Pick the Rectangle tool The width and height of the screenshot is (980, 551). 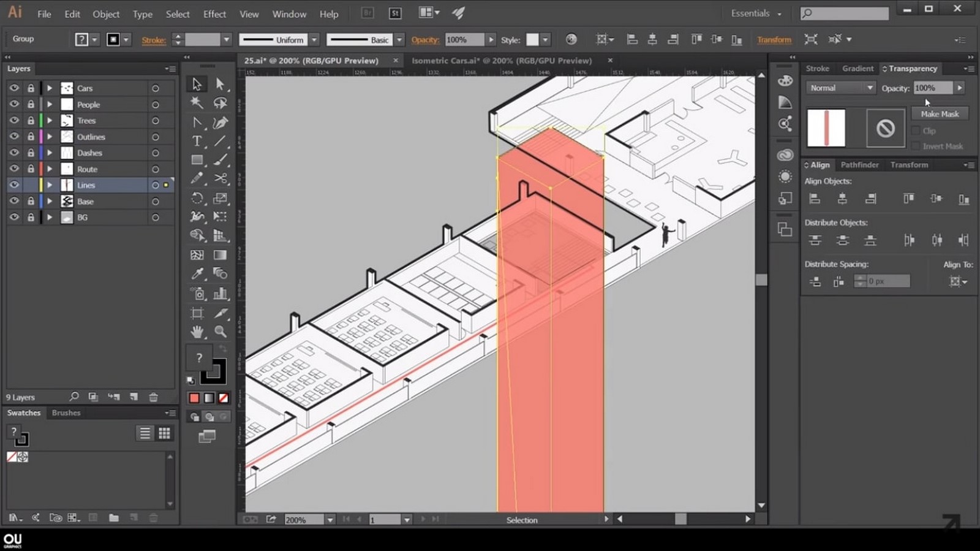point(197,160)
